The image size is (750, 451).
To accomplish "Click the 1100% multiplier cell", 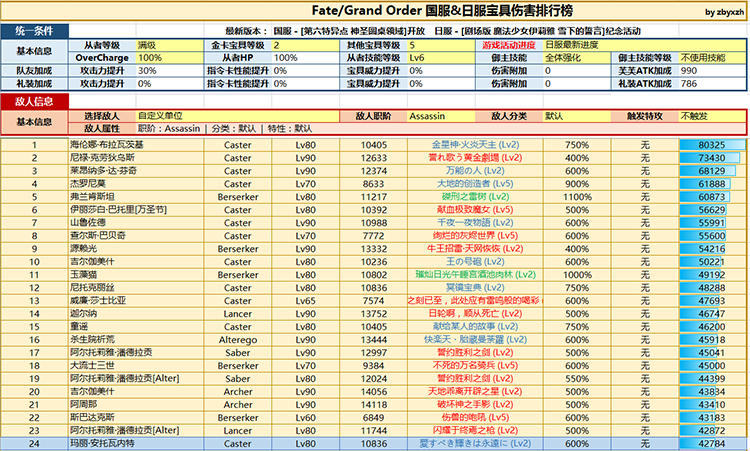I will click(577, 197).
